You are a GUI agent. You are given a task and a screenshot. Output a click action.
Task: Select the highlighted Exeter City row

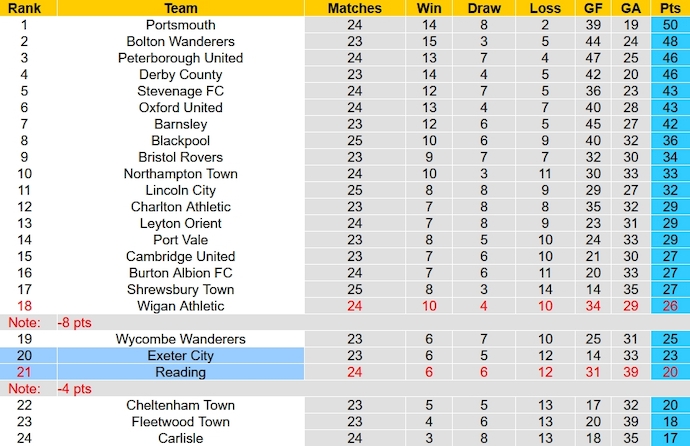pyautogui.click(x=180, y=356)
